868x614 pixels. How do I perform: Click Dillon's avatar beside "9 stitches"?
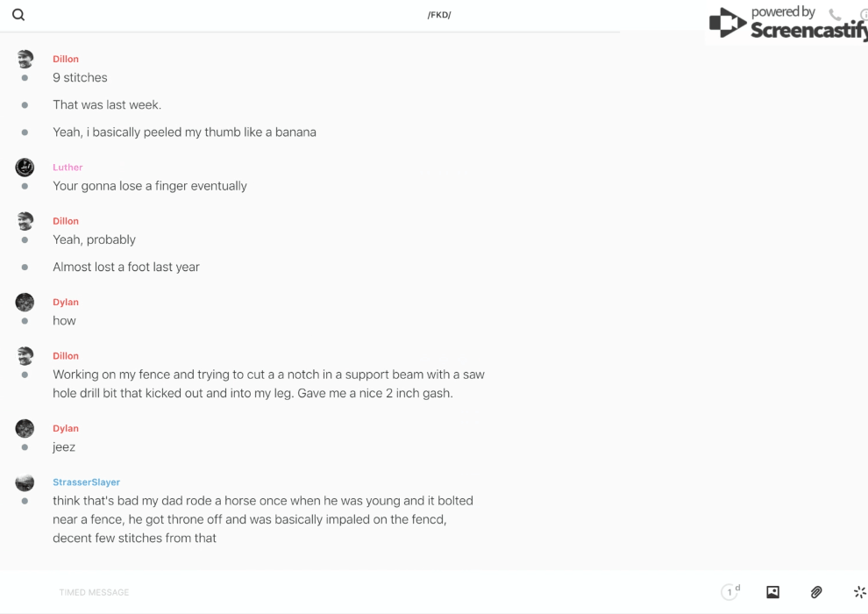coord(25,60)
